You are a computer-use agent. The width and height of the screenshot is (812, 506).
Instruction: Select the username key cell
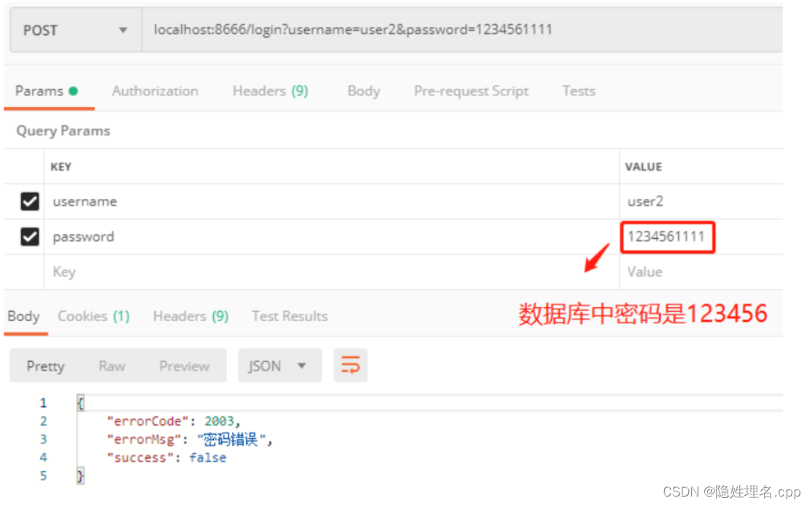click(332, 201)
